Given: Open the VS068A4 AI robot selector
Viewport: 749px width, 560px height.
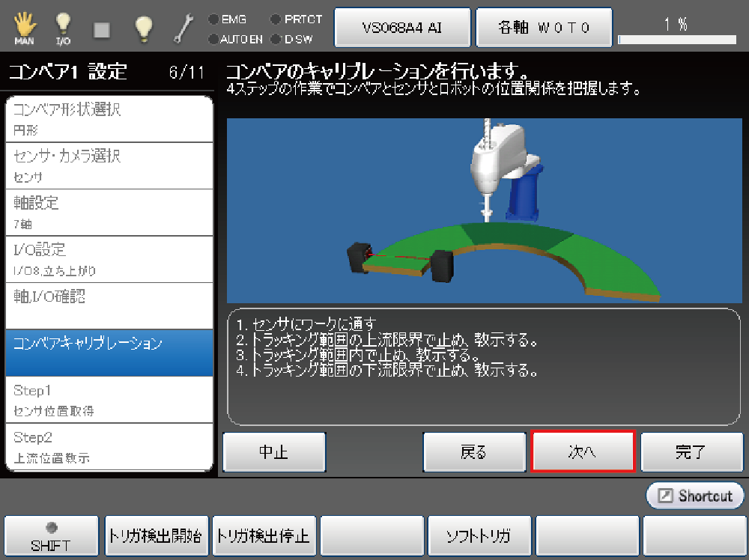Looking at the screenshot, I should pos(401,28).
